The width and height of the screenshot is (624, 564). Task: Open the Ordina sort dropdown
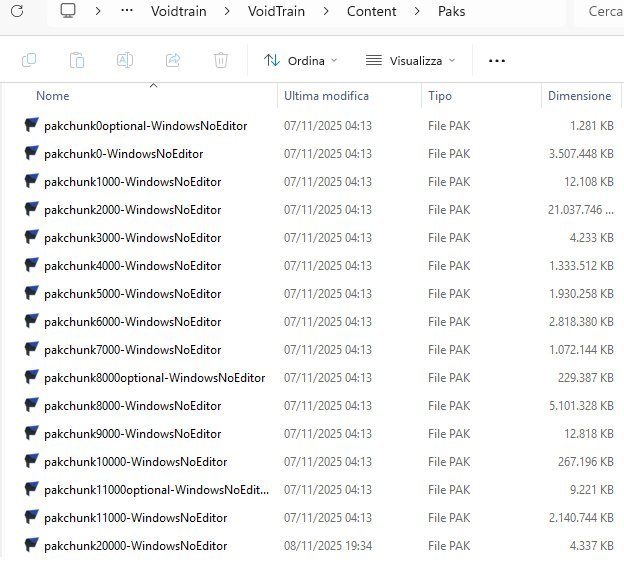click(300, 61)
